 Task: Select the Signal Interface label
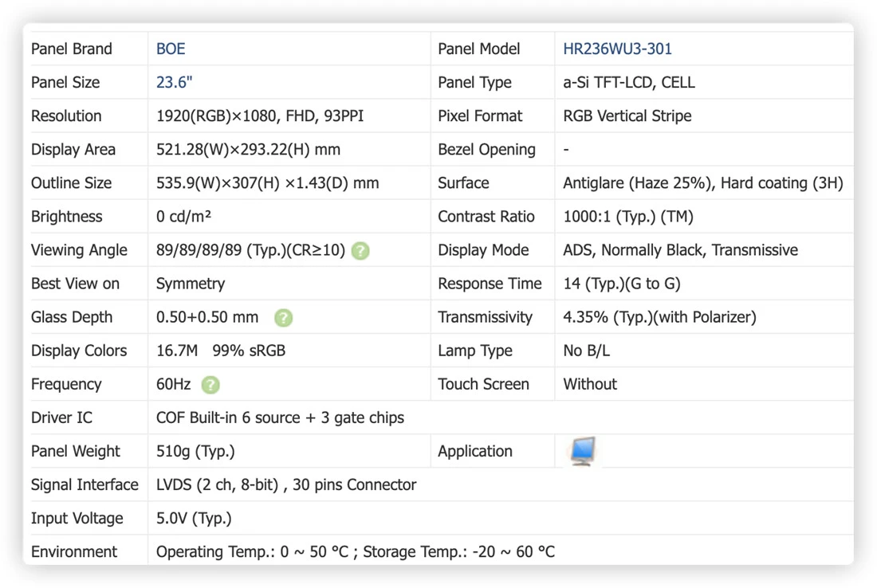85,484
